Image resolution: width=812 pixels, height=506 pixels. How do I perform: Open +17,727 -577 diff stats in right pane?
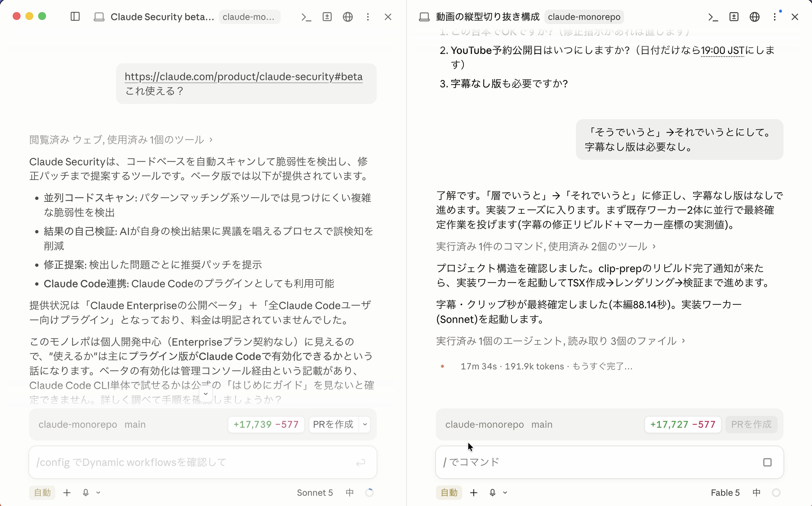coord(683,424)
